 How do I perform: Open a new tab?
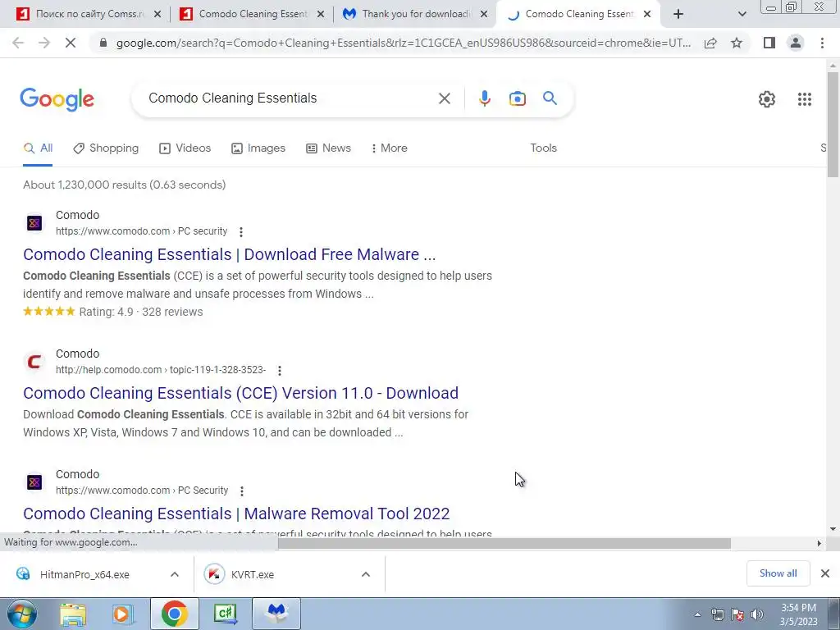[678, 14]
